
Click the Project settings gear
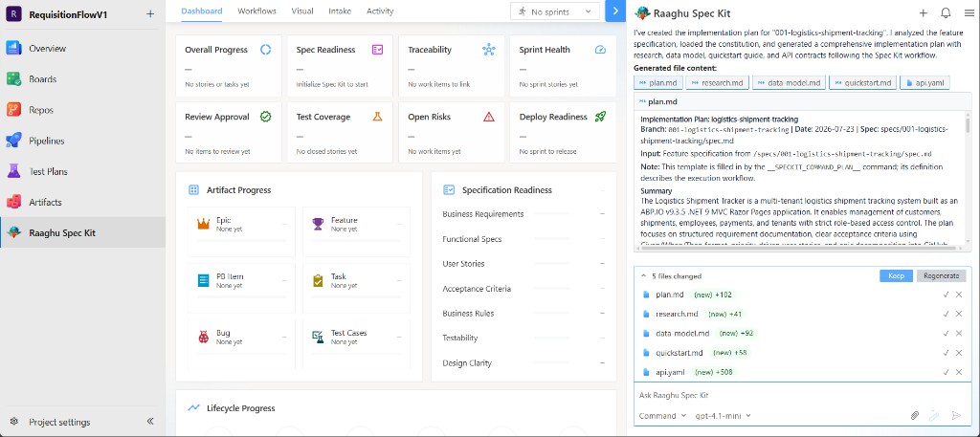coord(14,422)
